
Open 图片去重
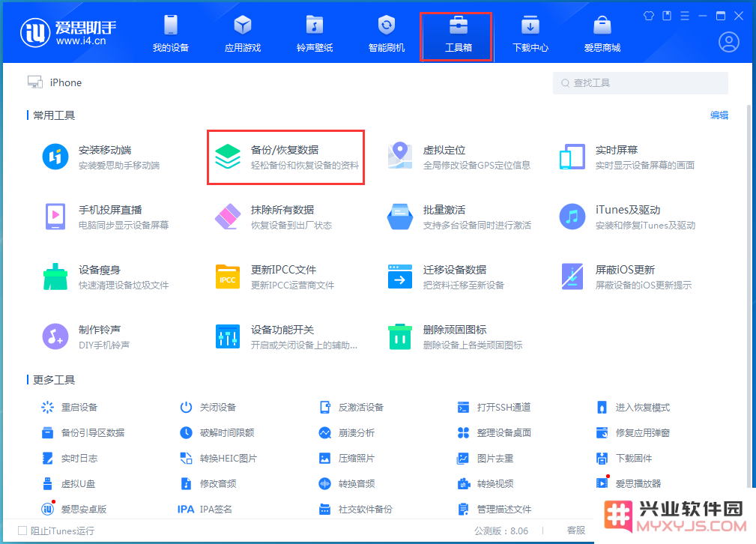pyautogui.click(x=485, y=459)
